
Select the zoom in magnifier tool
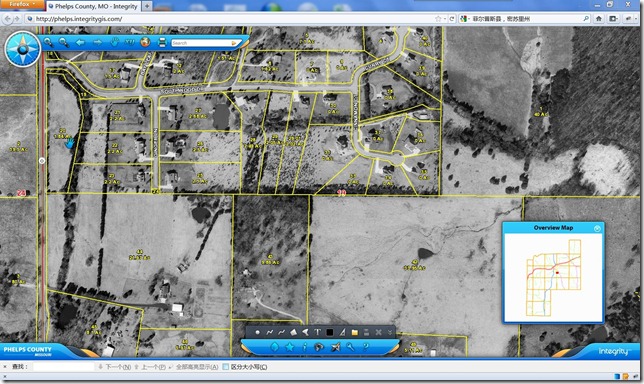pos(48,42)
